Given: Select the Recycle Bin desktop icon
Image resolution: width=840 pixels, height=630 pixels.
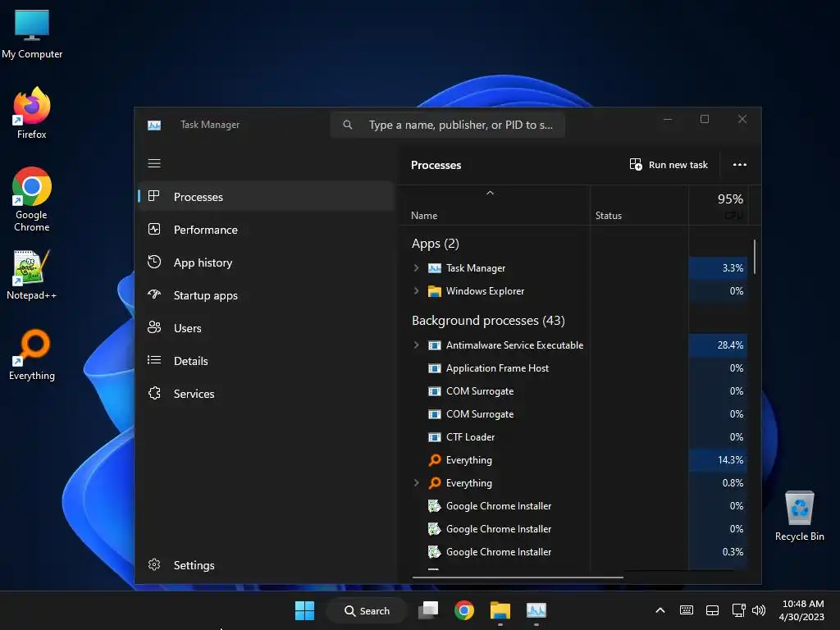Looking at the screenshot, I should (x=799, y=516).
